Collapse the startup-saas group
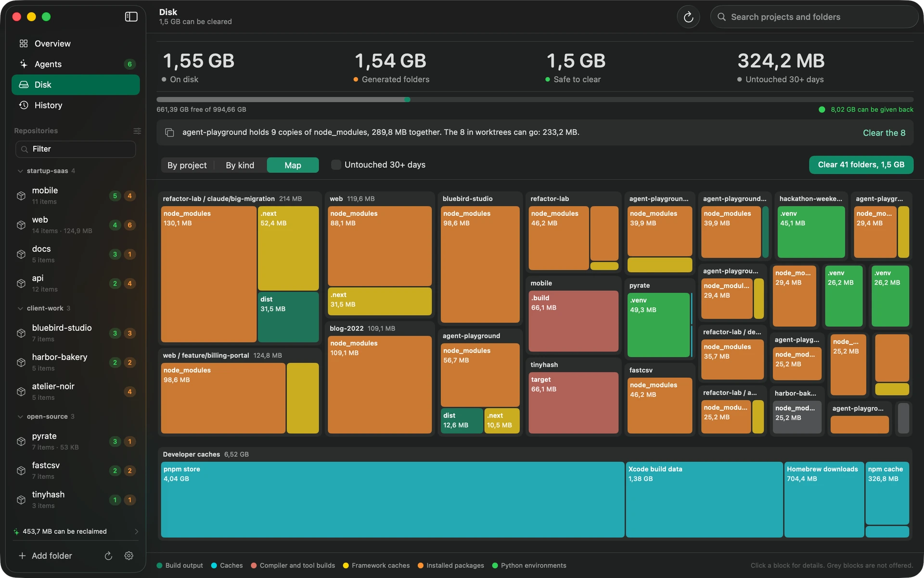Screen dimensions: 924x578 20,171
